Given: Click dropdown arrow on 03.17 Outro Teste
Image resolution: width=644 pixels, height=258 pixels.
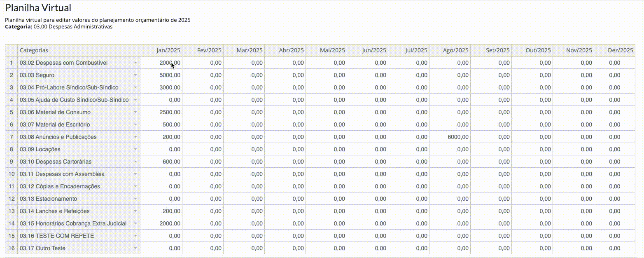Looking at the screenshot, I should [x=135, y=248].
